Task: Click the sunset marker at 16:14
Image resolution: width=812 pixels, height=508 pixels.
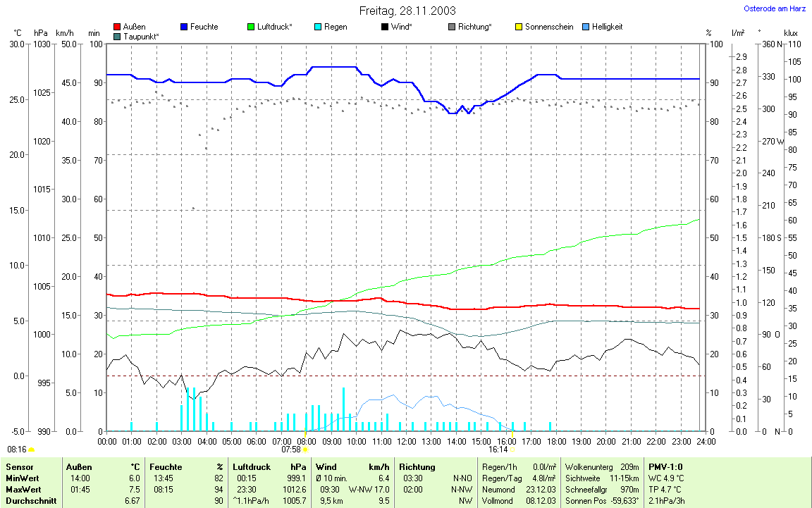Action: (512, 449)
